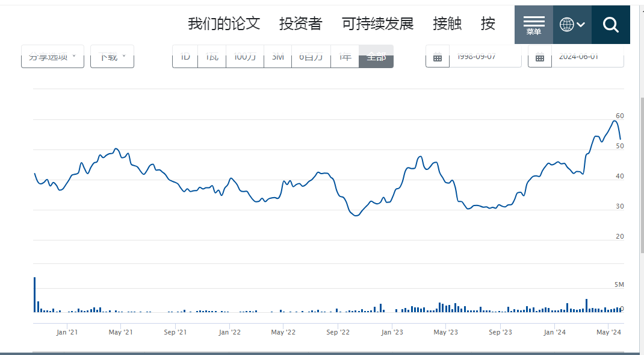Click the Sep '22 axis label
Image resolution: width=644 pixels, height=355 pixels.
click(338, 332)
